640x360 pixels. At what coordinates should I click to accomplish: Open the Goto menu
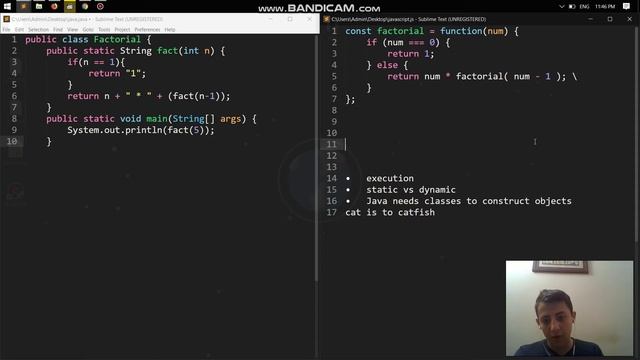click(88, 29)
